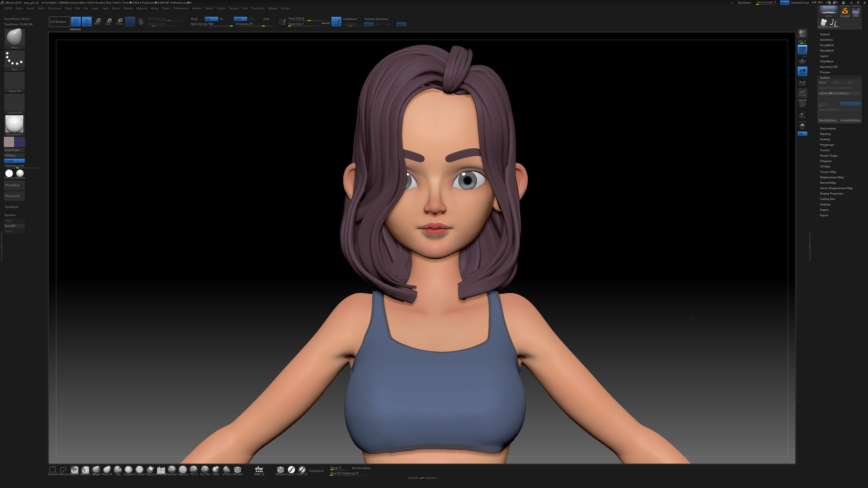Select the SelectLasso brush icon
868x488 pixels.
[63, 470]
